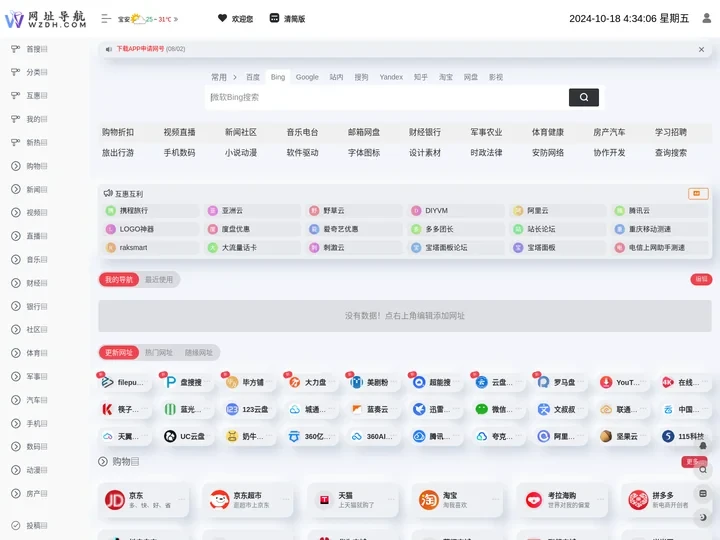Switch to 随缘网址 tab
This screenshot has width=720, height=540.
click(199, 353)
